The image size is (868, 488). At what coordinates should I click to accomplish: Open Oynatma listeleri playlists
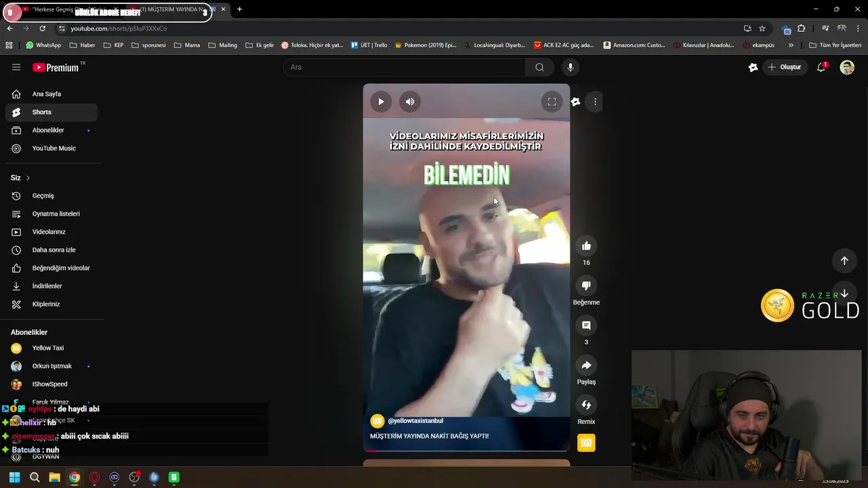tap(52, 213)
